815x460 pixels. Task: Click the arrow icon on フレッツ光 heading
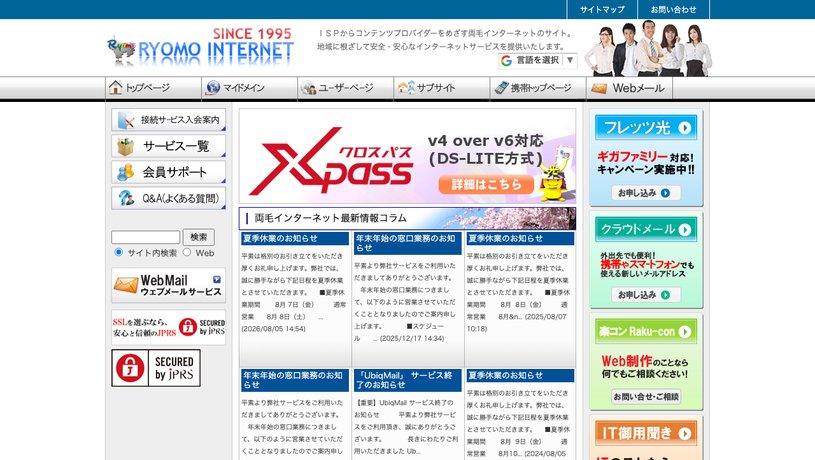click(685, 128)
